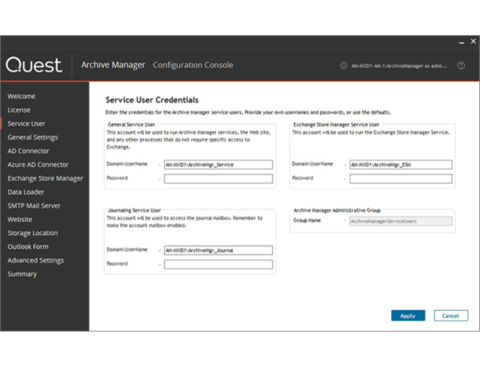Select General Settings in the sidebar
The image size is (480, 366).
click(33, 137)
